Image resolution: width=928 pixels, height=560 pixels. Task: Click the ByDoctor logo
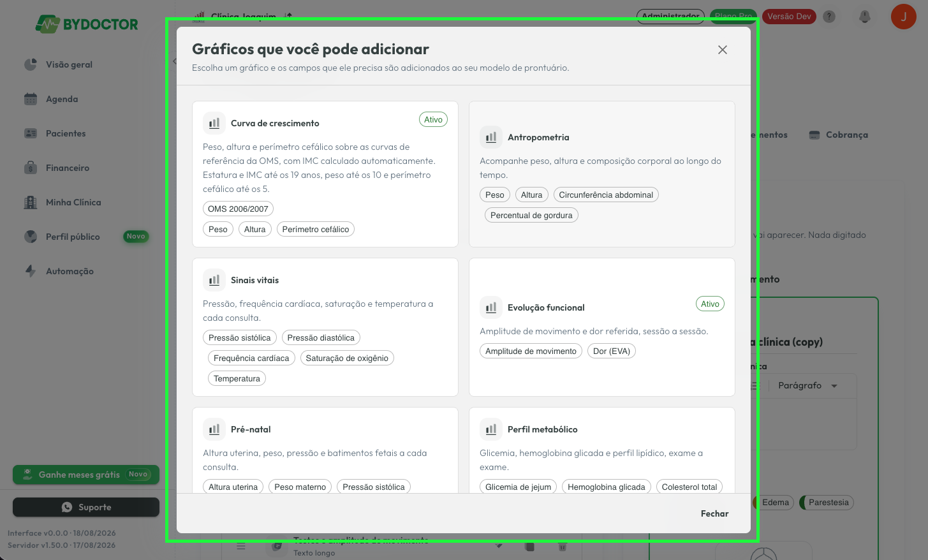86,24
